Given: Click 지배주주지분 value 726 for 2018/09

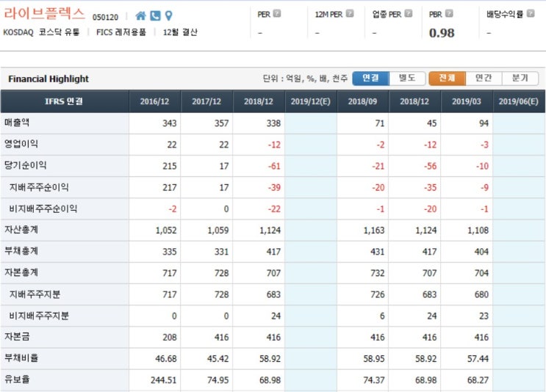Looking at the screenshot, I should tap(378, 294).
